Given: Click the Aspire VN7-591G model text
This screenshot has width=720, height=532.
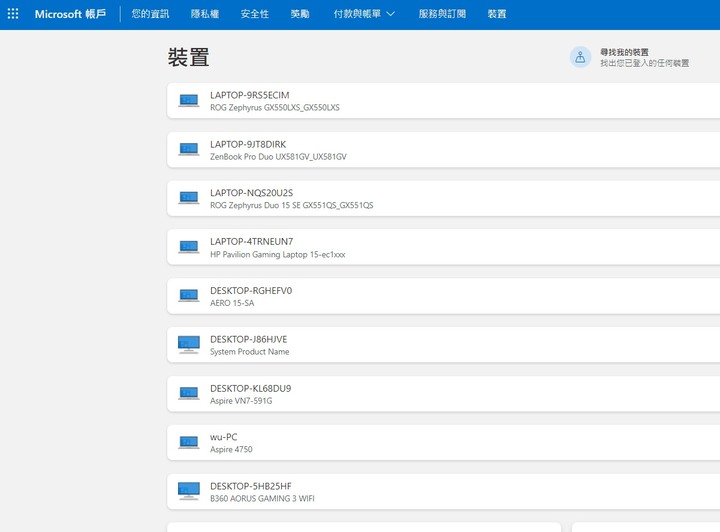Looking at the screenshot, I should coord(241,401).
